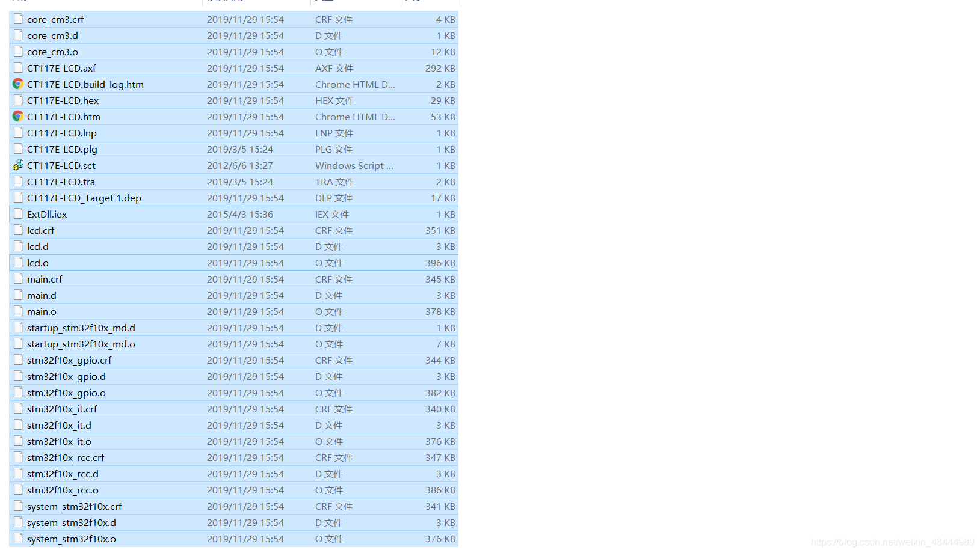Click the date 2015/4/3 15:36
980x553 pixels.
240,214
